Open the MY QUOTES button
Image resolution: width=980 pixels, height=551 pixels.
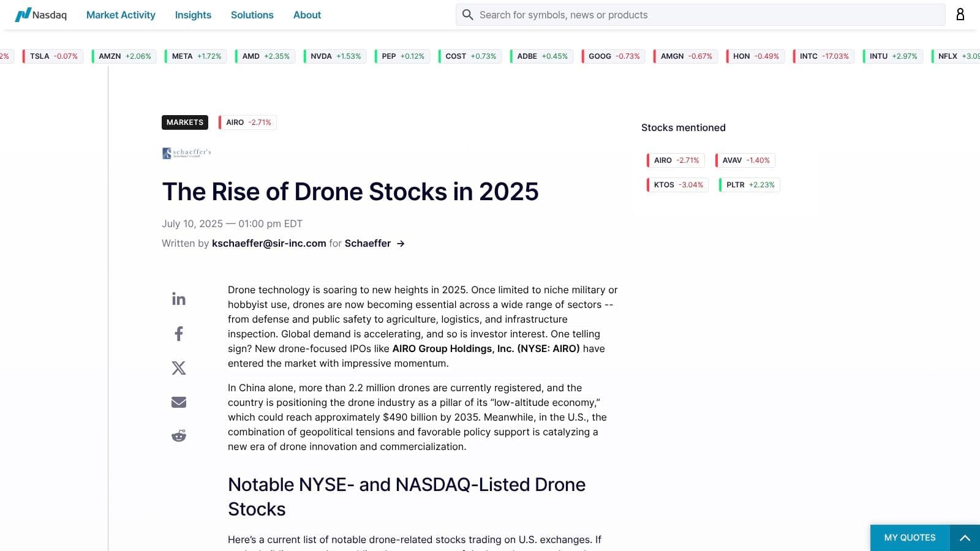coord(910,538)
